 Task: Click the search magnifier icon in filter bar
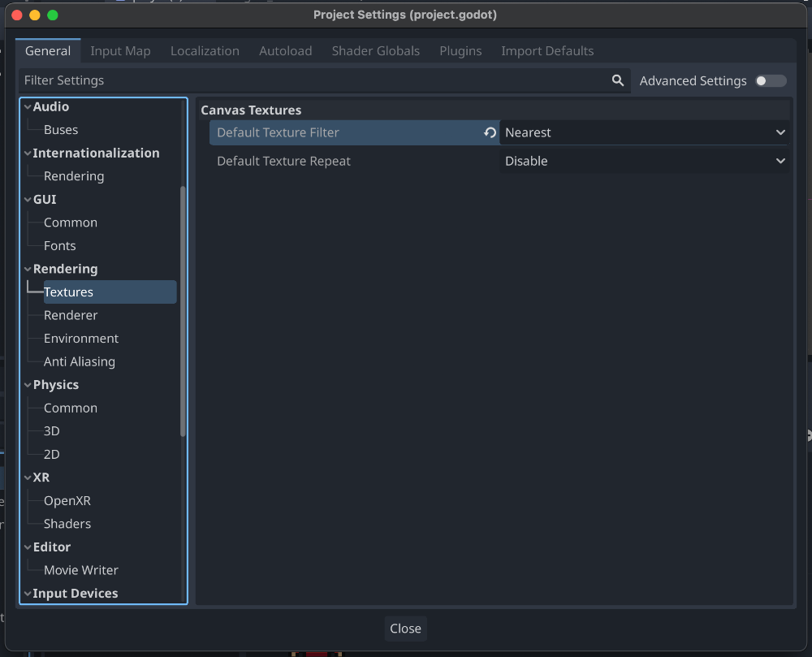618,80
